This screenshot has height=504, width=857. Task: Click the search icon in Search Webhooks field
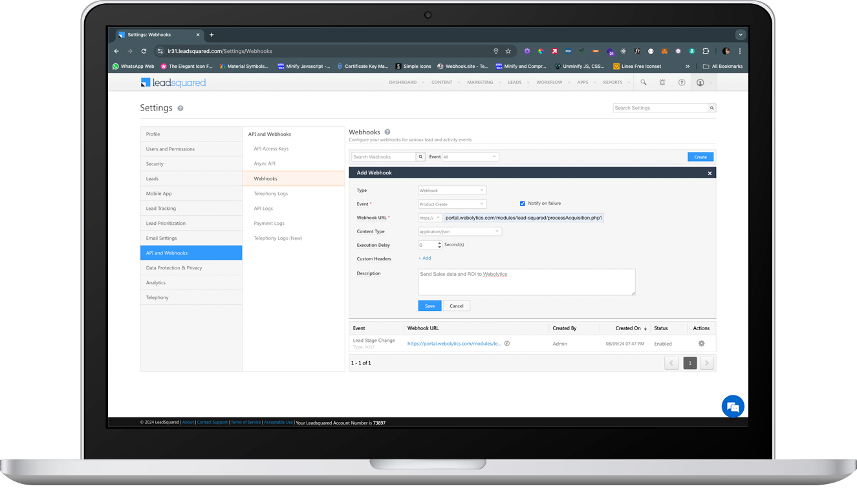(420, 156)
